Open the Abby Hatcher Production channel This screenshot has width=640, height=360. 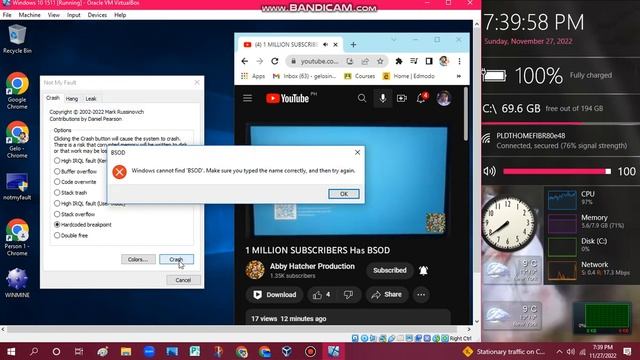(312, 266)
